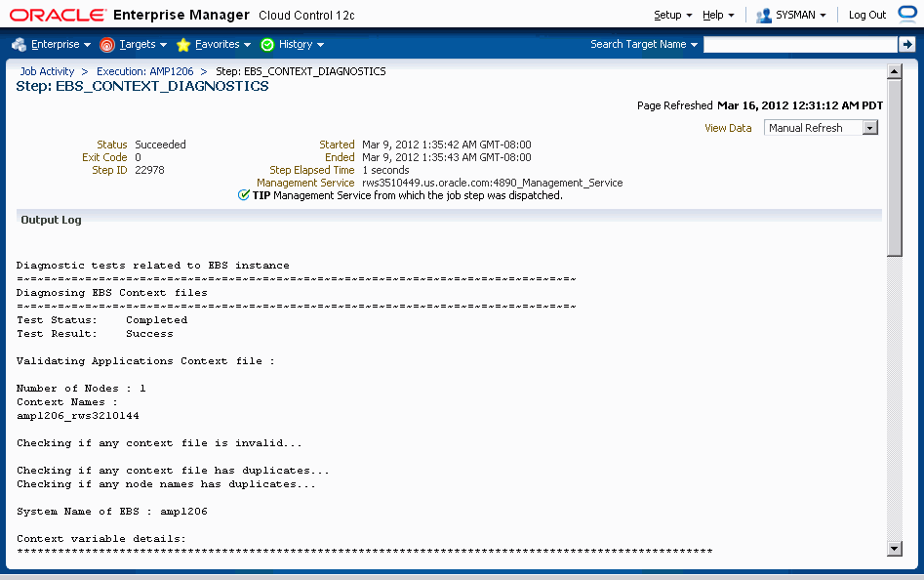Click the Output Log section header
Image resolution: width=924 pixels, height=580 pixels.
coord(52,220)
